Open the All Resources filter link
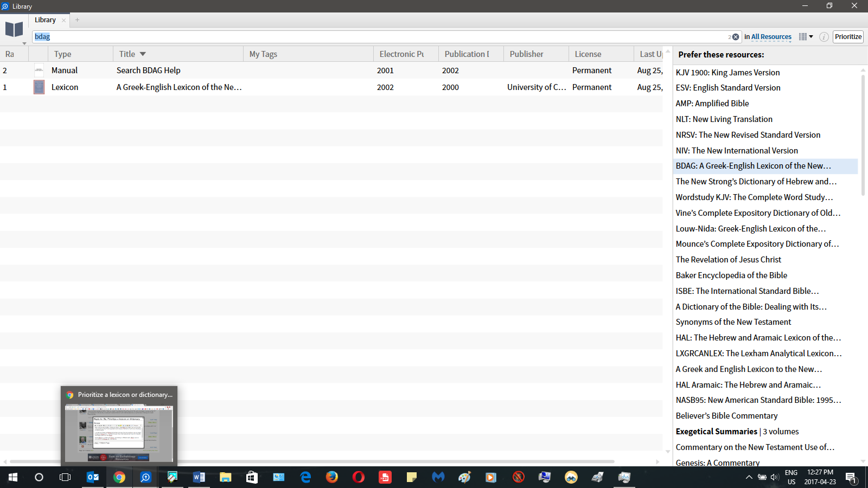Viewport: 868px width, 488px height. pyautogui.click(x=771, y=37)
